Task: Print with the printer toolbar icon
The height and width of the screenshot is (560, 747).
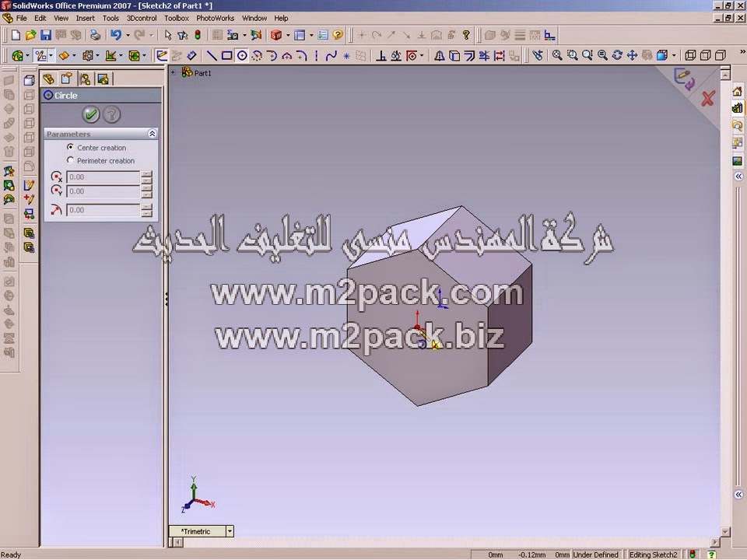Action: click(x=95, y=35)
